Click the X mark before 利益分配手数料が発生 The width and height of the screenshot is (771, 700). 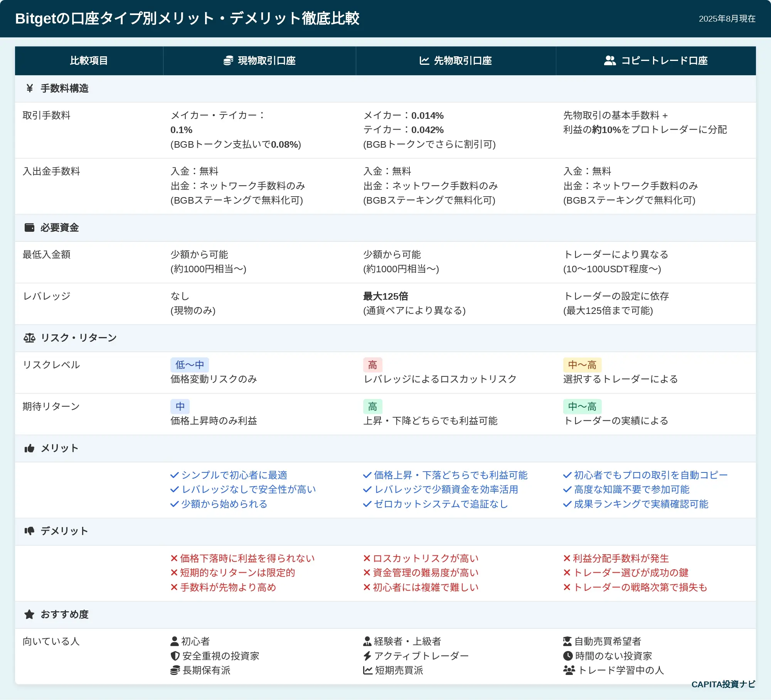[567, 558]
